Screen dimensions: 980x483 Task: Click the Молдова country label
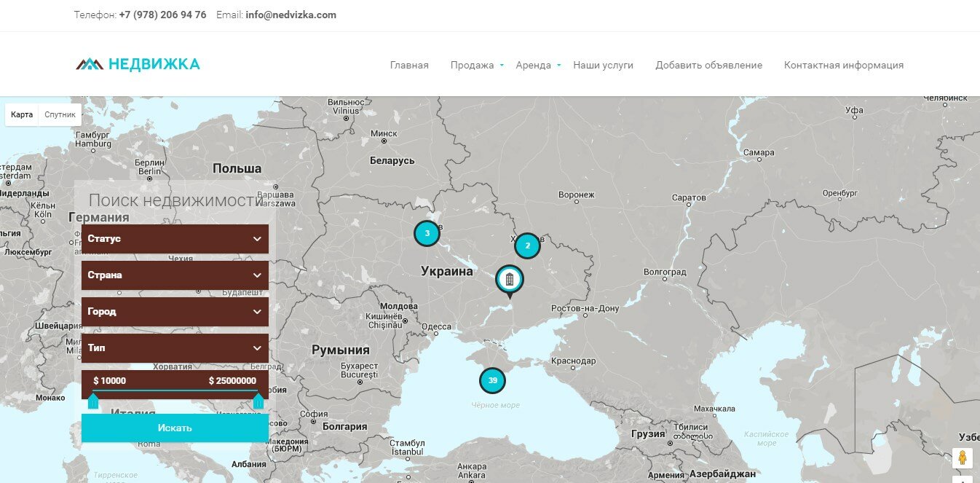click(x=399, y=306)
